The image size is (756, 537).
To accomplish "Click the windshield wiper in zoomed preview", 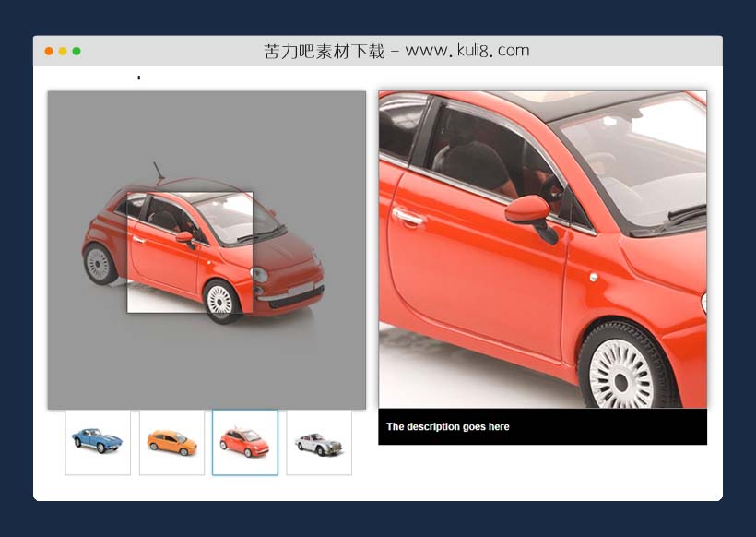I will pos(680,217).
